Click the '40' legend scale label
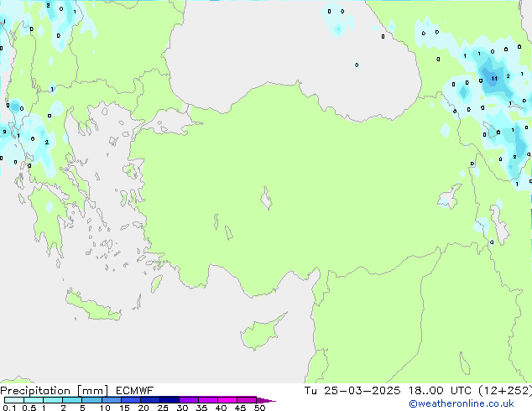The image size is (532, 411). [x=221, y=408]
